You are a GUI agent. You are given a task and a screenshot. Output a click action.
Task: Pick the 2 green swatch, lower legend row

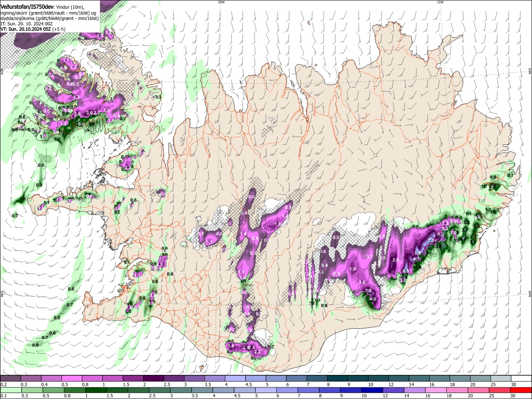click(138, 390)
